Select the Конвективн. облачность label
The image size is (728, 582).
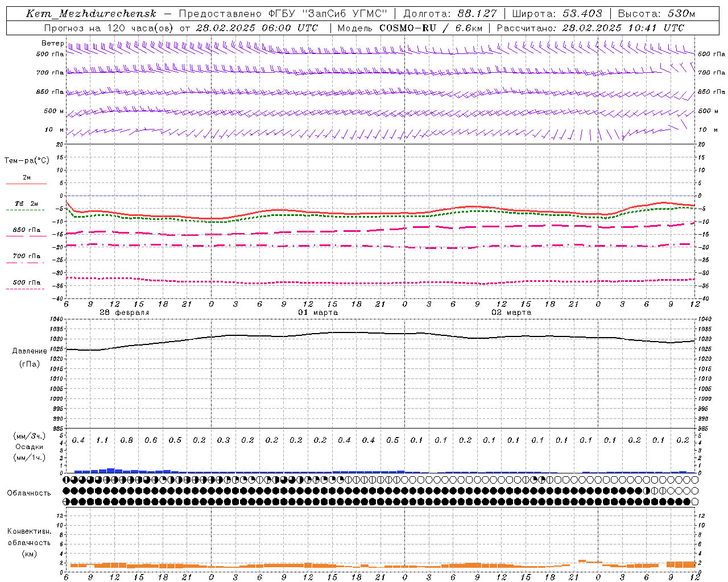pyautogui.click(x=30, y=537)
